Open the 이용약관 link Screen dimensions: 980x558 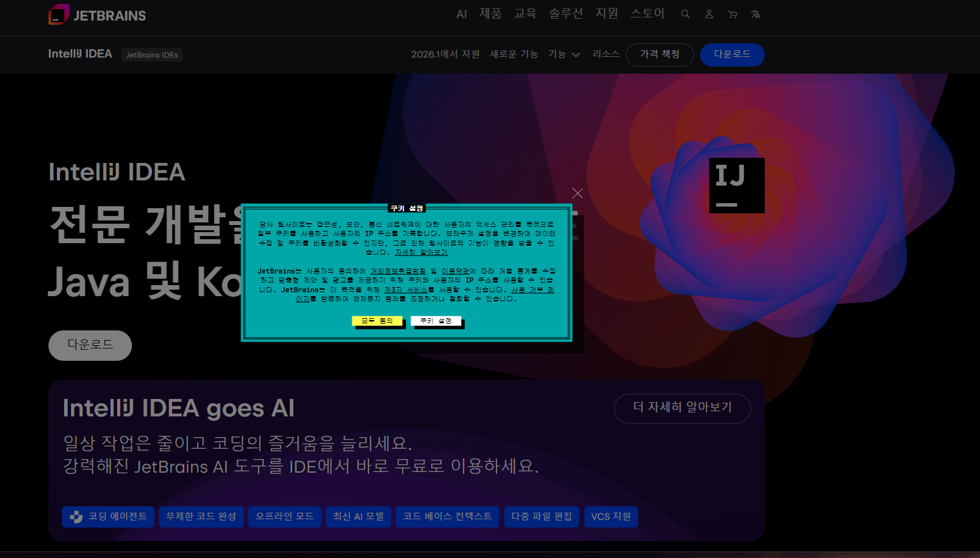tap(455, 271)
